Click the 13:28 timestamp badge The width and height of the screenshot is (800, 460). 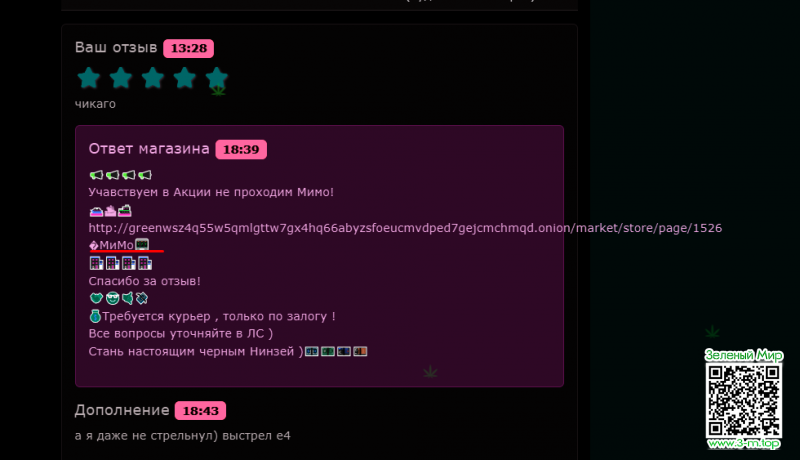(x=189, y=48)
